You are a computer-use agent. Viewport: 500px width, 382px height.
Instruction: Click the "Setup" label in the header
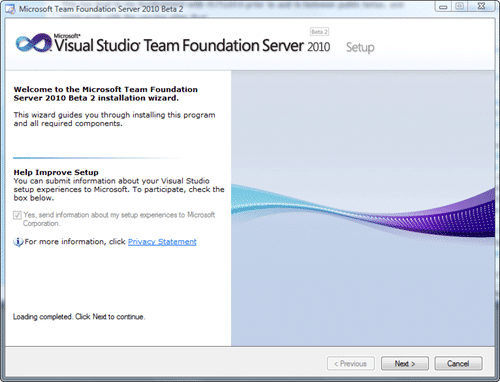point(360,47)
